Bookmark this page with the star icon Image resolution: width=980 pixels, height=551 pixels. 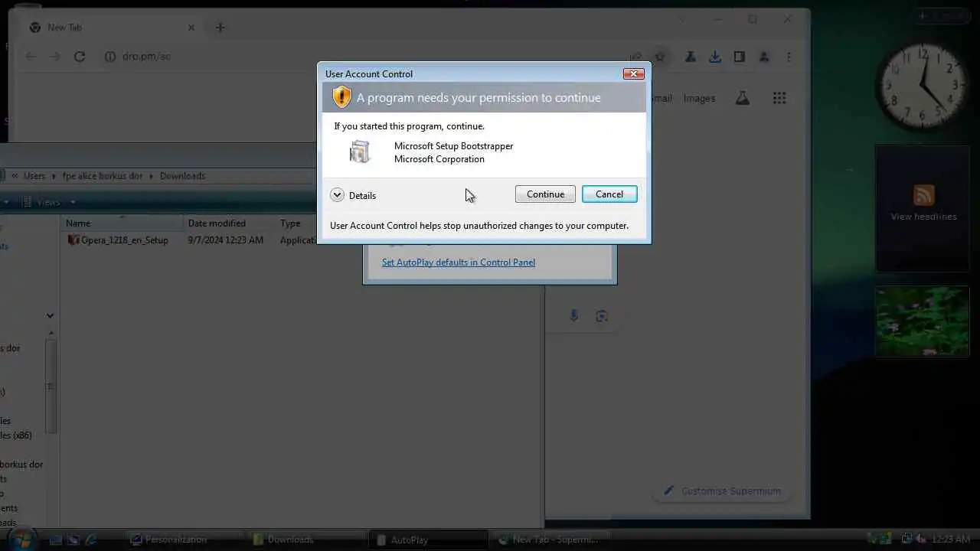660,57
